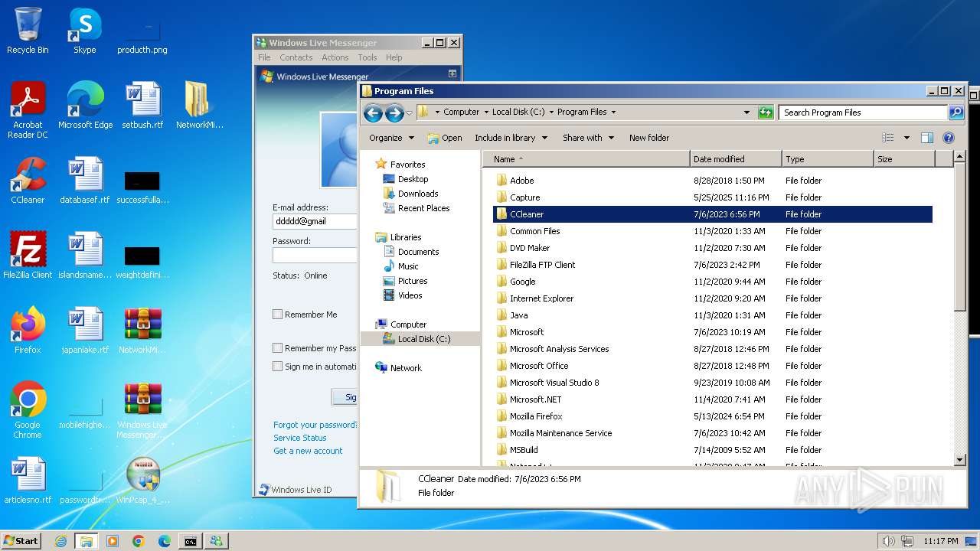The image size is (980, 551).
Task: Open the Microsoft Edge desktop icon
Action: (85, 106)
